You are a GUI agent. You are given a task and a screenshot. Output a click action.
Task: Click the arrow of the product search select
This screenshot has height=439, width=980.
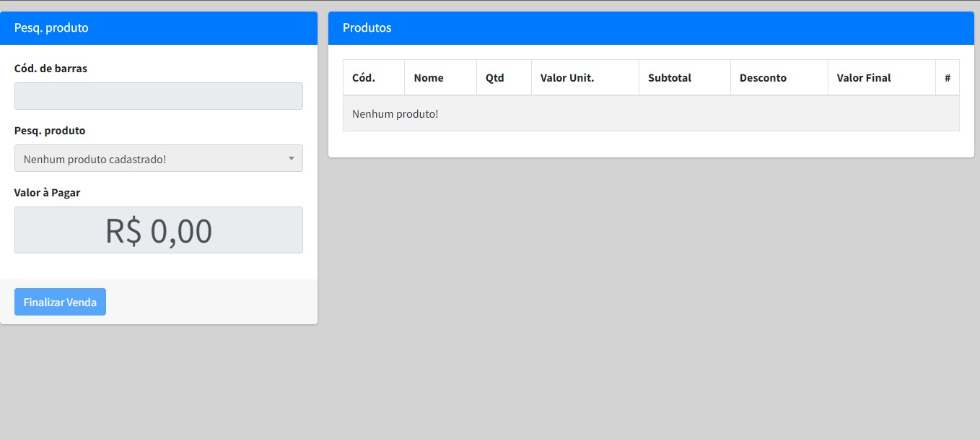point(291,158)
